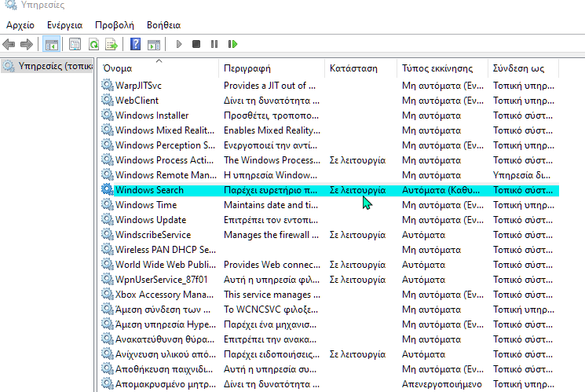This screenshot has height=392, width=585.
Task: Select the Ανακατεύθυνση θύρα... service name
Action: [165, 339]
